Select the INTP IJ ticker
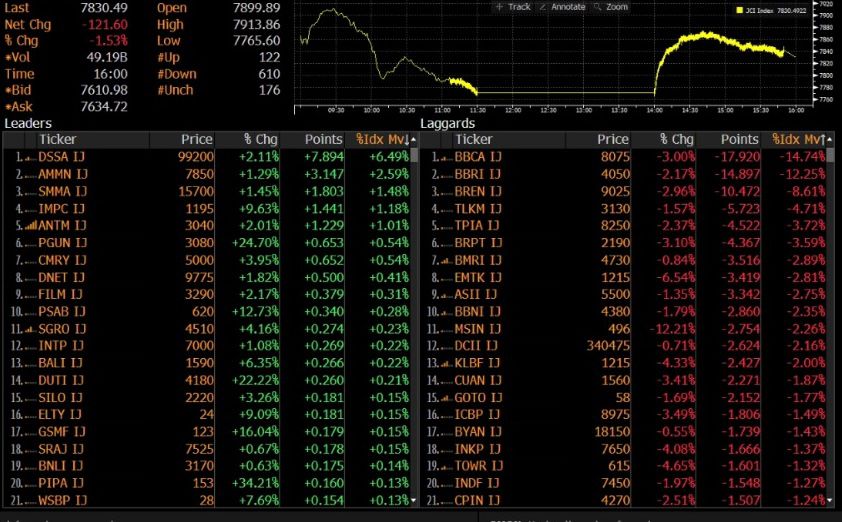The image size is (842, 522). [61, 346]
